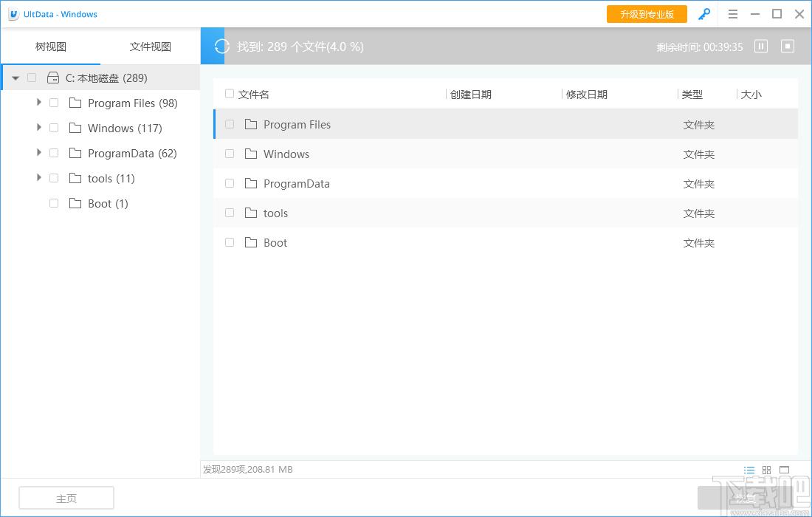Switch to list view icon

coord(749,470)
